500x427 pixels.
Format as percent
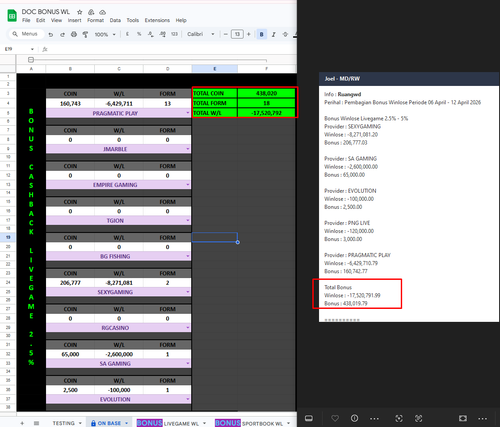[x=139, y=34]
